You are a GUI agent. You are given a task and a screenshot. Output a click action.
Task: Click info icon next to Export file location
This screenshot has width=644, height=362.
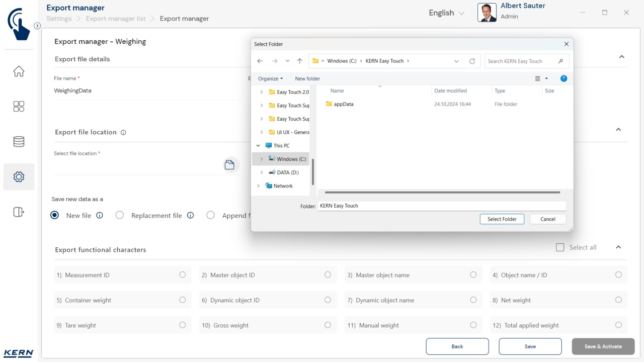click(123, 133)
